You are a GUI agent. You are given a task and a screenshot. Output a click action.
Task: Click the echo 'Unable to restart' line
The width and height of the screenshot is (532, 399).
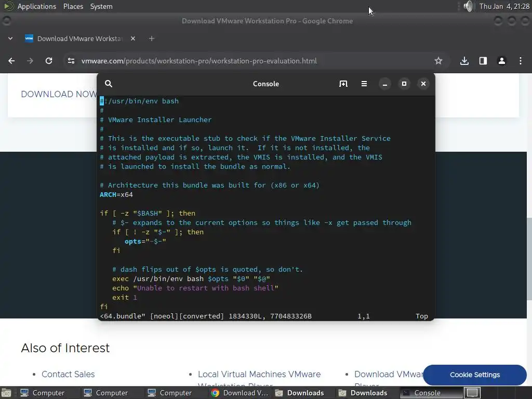pyautogui.click(x=195, y=288)
